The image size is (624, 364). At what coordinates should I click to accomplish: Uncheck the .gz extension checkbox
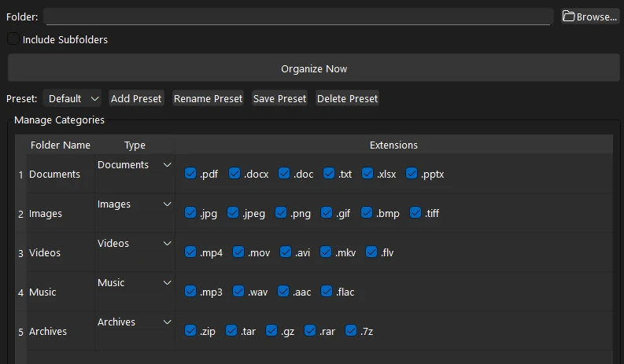(271, 330)
